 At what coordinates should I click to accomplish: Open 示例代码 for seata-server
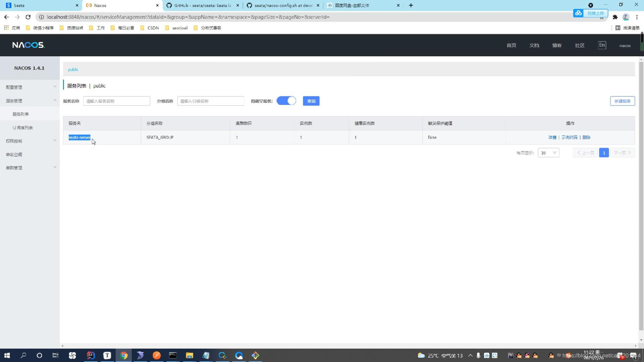(x=569, y=137)
